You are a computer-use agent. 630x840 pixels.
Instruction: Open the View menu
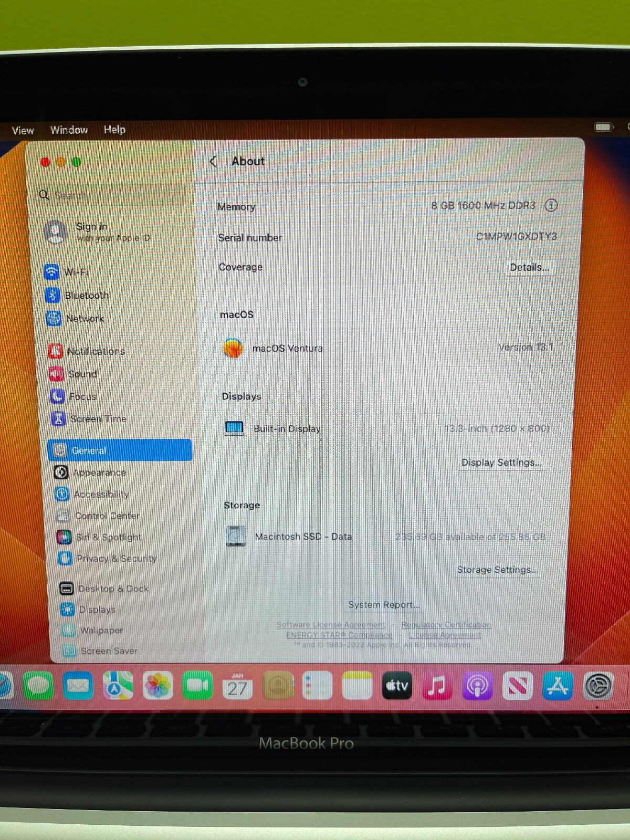(x=23, y=130)
